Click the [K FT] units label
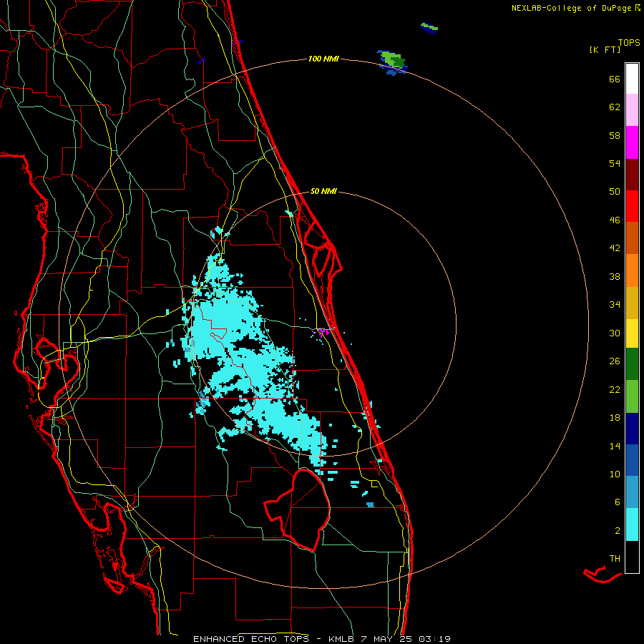Screen dimensions: 644x644 coord(605,49)
